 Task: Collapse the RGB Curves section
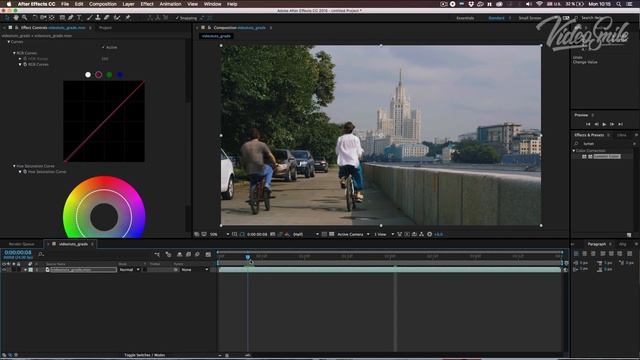coord(14,53)
